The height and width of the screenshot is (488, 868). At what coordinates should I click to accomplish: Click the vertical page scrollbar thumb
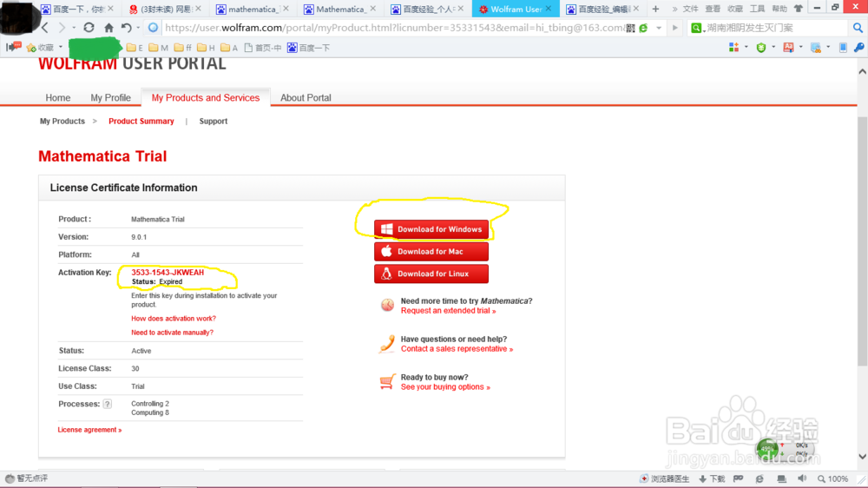pyautogui.click(x=863, y=241)
